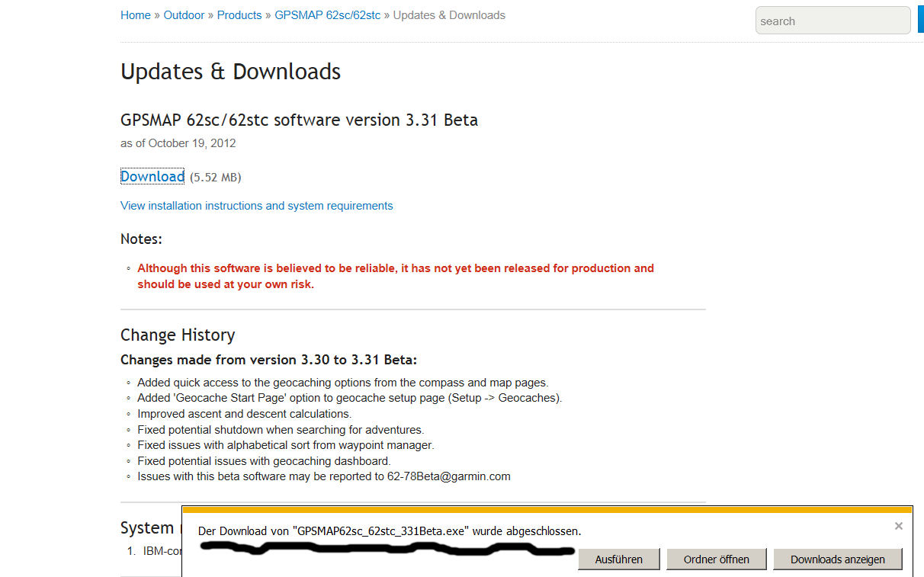The image size is (924, 577).
Task: Show downloads via Downloads anzeigen
Action: click(837, 559)
